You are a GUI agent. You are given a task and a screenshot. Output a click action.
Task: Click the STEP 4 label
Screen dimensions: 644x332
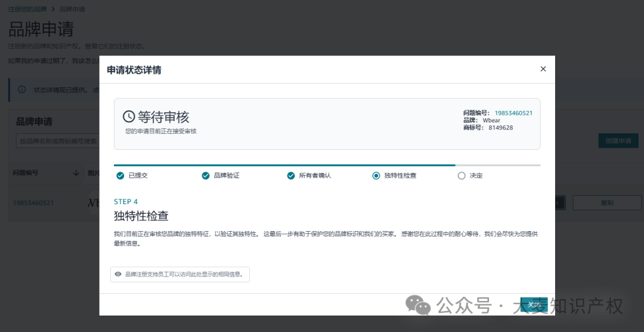tap(126, 202)
